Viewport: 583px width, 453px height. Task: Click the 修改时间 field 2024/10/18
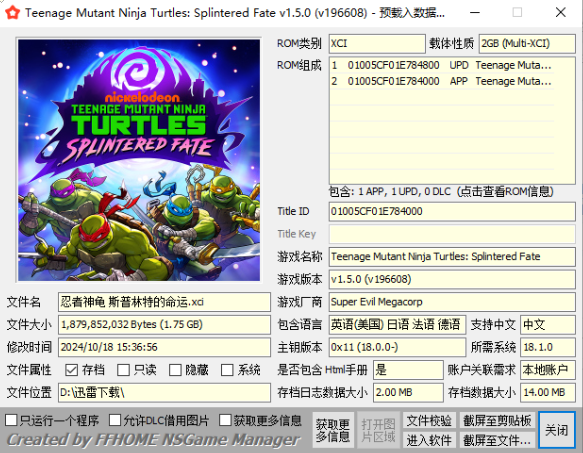(x=164, y=347)
